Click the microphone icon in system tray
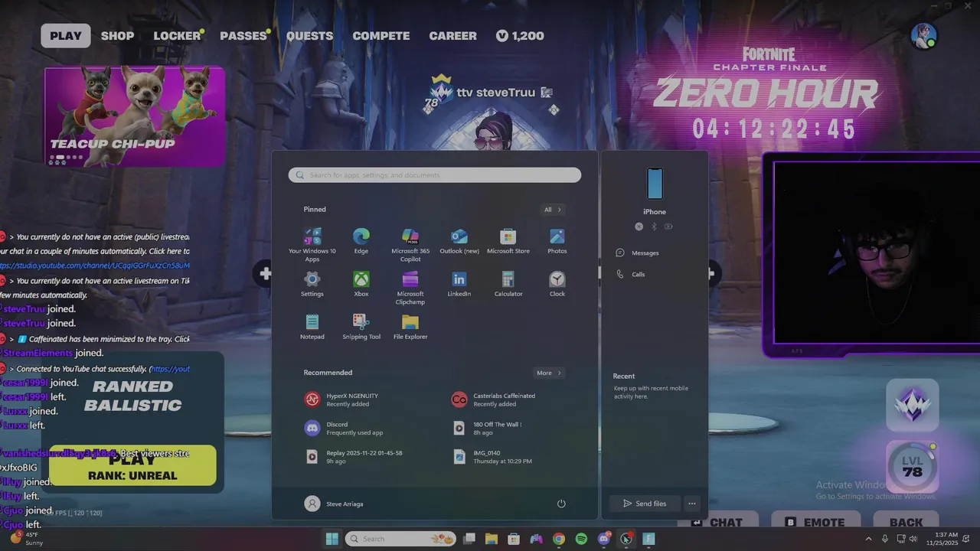Viewport: 980px width, 551px height. tap(885, 539)
